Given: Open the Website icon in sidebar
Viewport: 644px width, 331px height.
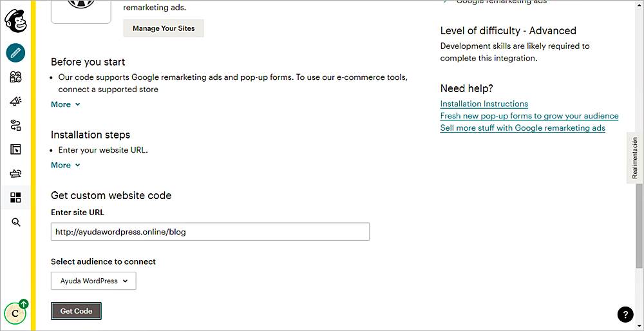Looking at the screenshot, I should (15, 149).
